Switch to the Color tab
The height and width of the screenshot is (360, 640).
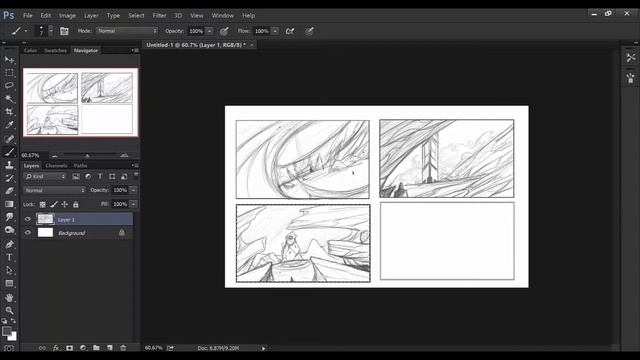pos(30,51)
